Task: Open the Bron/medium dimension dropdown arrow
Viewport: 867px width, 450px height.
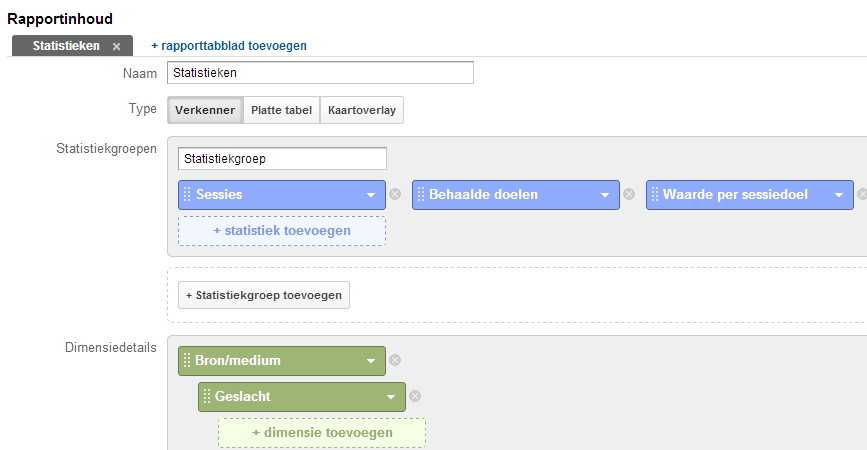Action: (371, 361)
